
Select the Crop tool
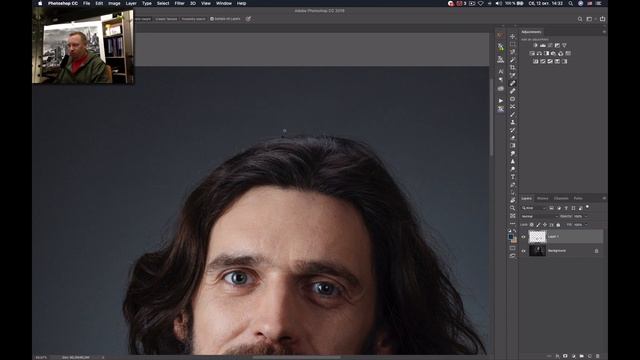click(x=513, y=67)
